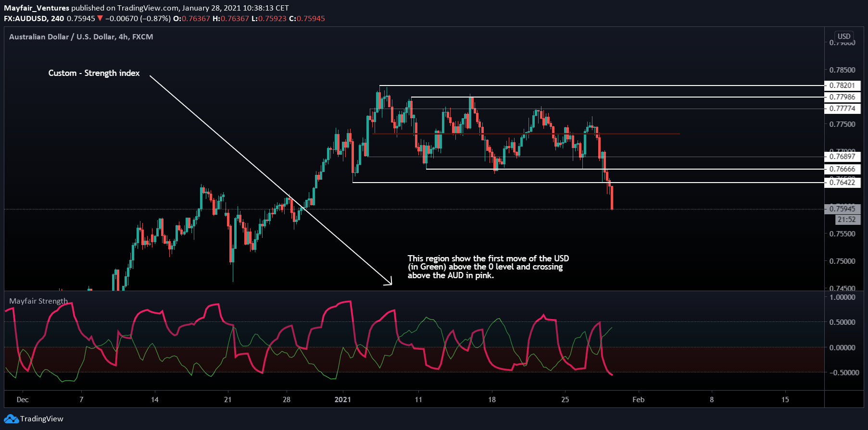Click the 0.00000 indicator scale value
The width and height of the screenshot is (868, 430).
pos(842,348)
